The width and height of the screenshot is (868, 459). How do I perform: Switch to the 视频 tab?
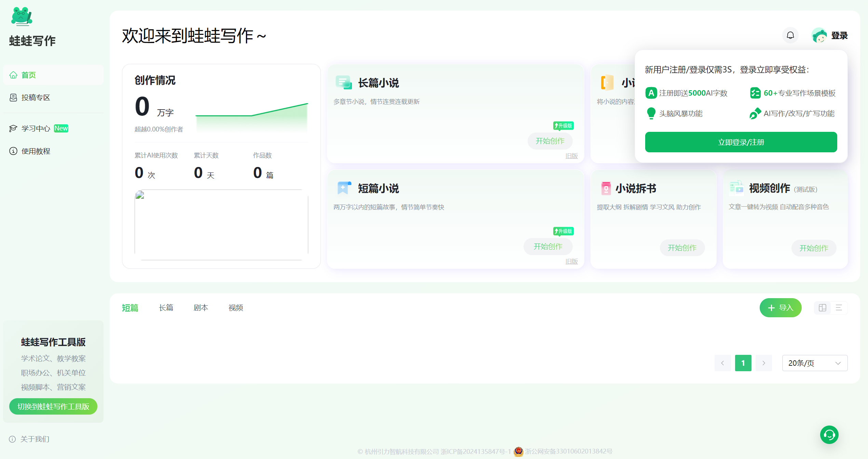point(236,308)
